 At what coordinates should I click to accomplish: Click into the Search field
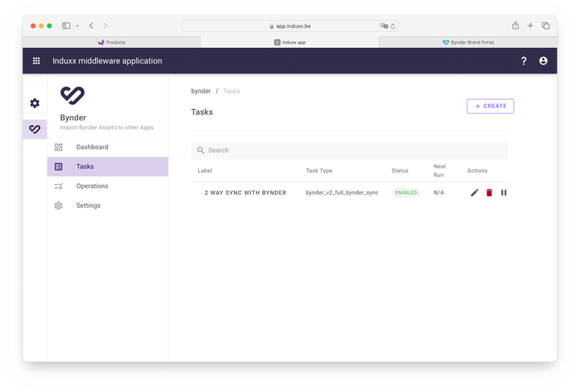click(x=350, y=150)
